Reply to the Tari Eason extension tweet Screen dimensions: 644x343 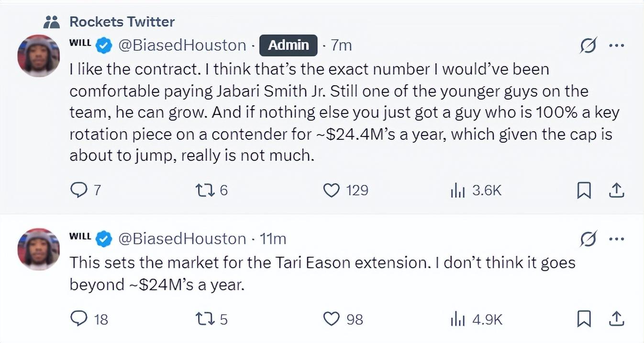tap(78, 319)
